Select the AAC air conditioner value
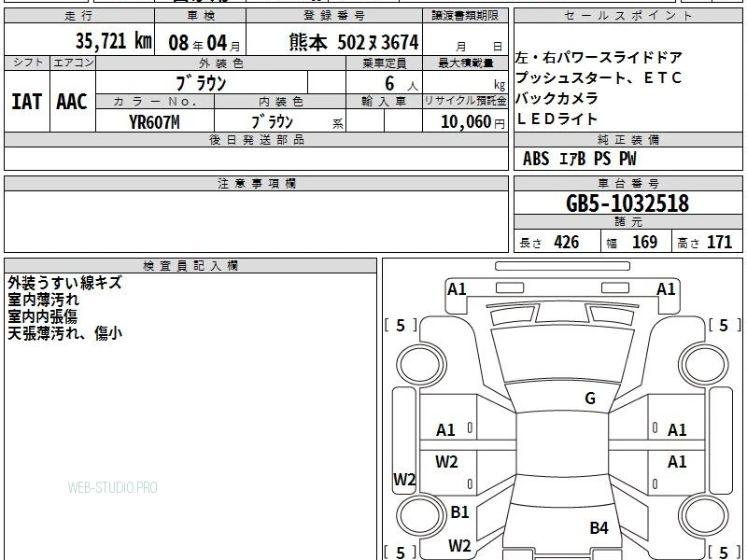747x560 pixels. (x=72, y=102)
